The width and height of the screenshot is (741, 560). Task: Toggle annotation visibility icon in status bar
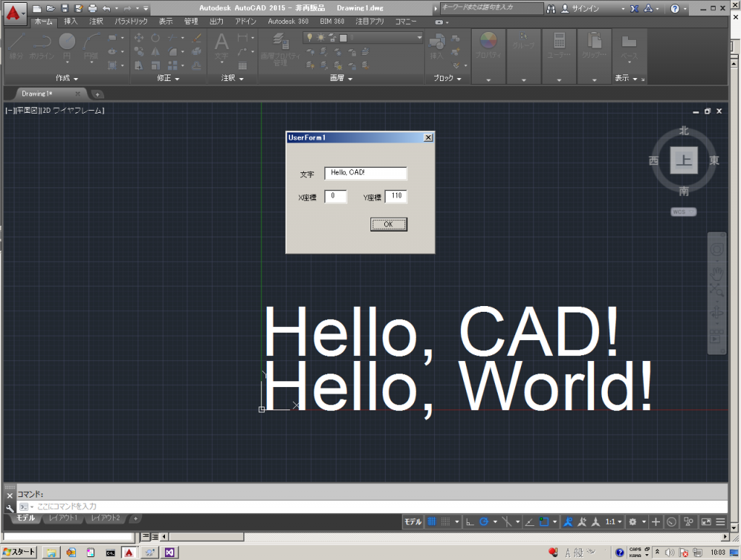tap(568, 522)
